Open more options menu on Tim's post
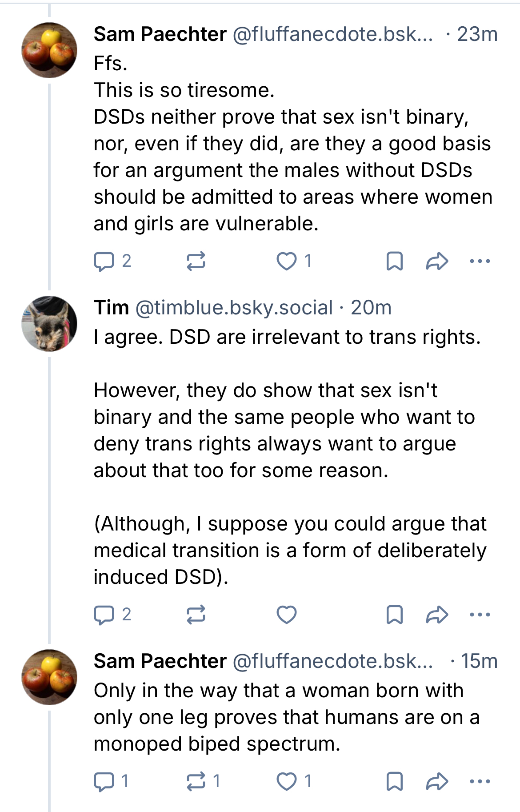This screenshot has height=812, width=520. (480, 615)
